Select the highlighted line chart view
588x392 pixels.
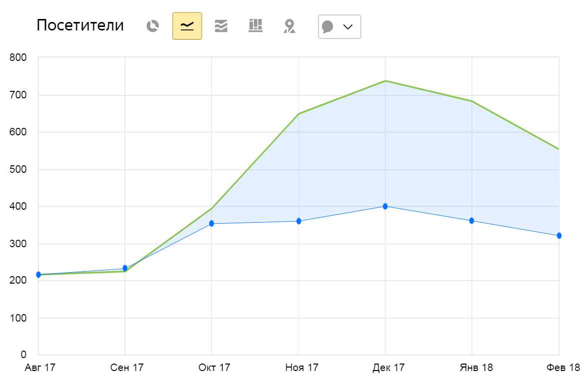[187, 26]
